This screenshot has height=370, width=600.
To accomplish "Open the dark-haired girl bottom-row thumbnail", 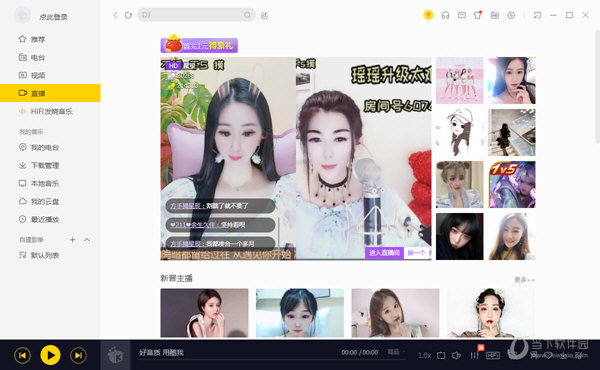I will [460, 236].
